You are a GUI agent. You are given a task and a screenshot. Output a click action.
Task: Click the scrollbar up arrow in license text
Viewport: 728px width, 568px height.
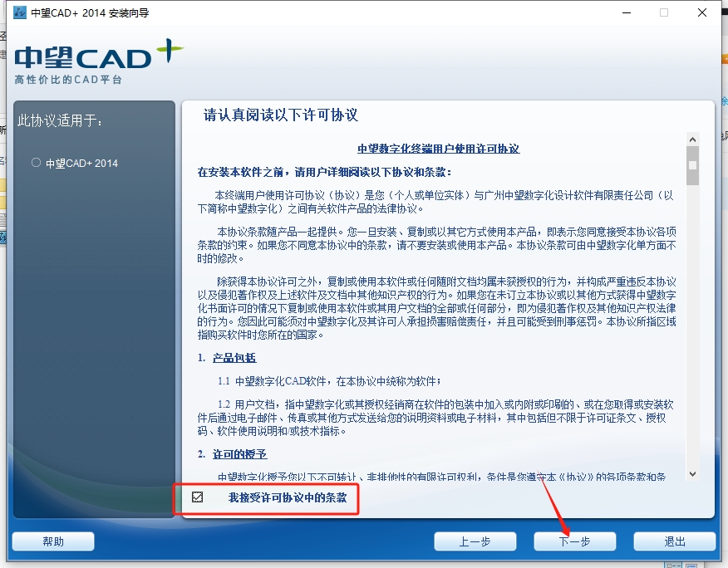coord(691,139)
